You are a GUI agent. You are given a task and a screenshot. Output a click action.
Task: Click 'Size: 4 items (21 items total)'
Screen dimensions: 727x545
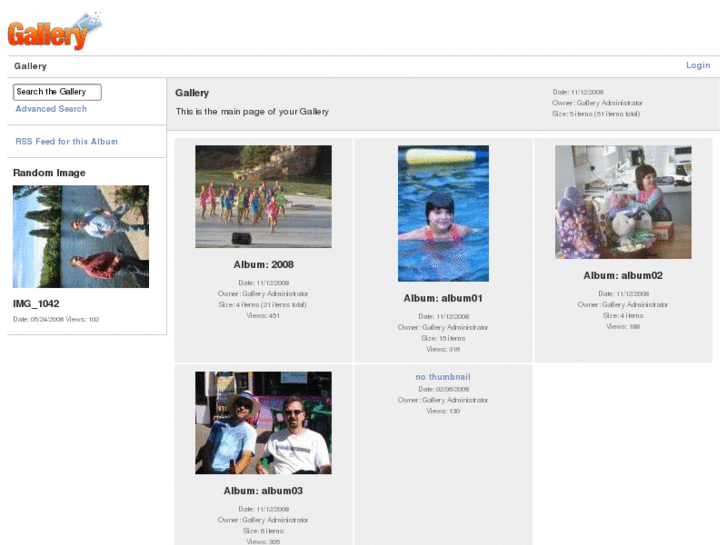262,305
